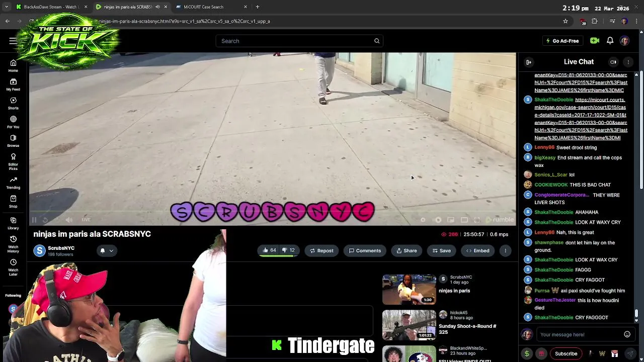Open Sunday Shoot-a-Round # 325 thumbnail
Viewport: 644px width, 362px height.
point(409,325)
